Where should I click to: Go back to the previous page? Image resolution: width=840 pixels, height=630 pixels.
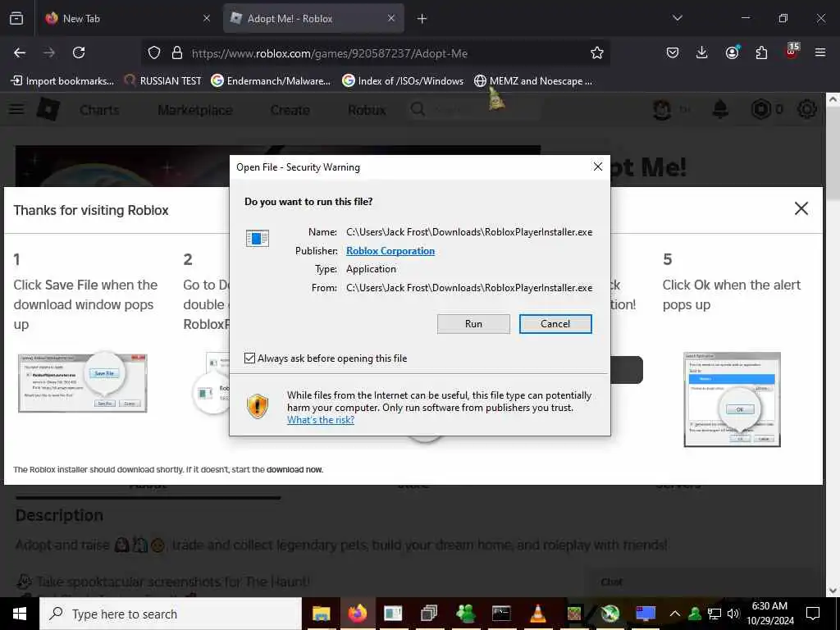click(20, 52)
